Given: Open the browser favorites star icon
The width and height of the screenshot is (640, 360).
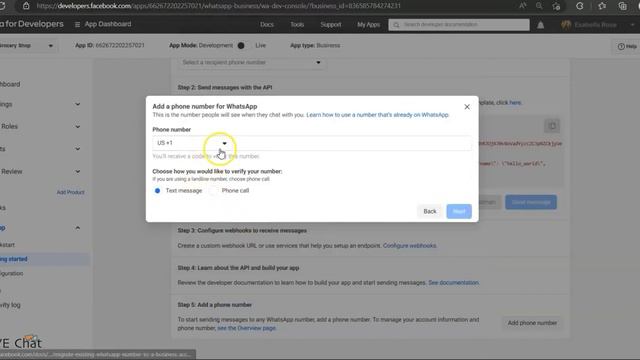Looking at the screenshot, I should point(602,6).
